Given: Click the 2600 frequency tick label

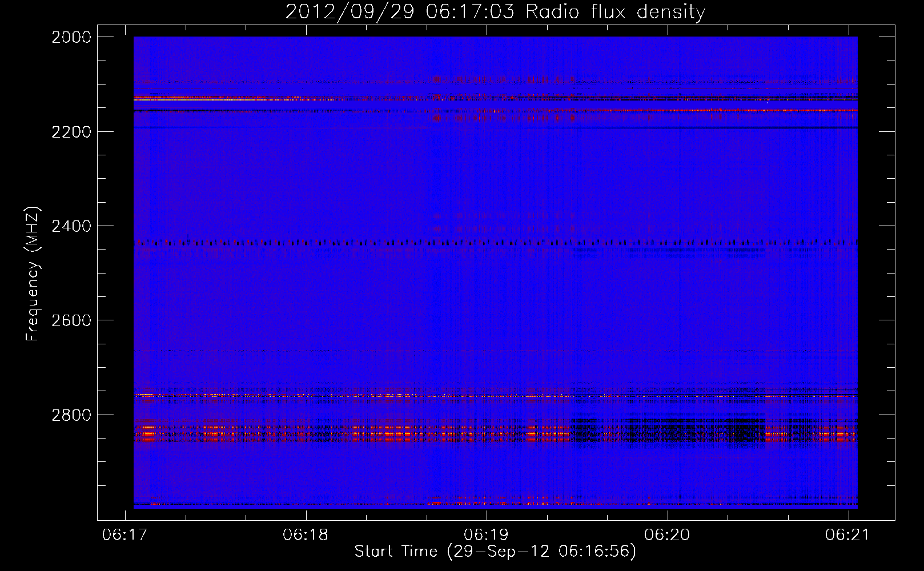Looking at the screenshot, I should pos(71,320).
